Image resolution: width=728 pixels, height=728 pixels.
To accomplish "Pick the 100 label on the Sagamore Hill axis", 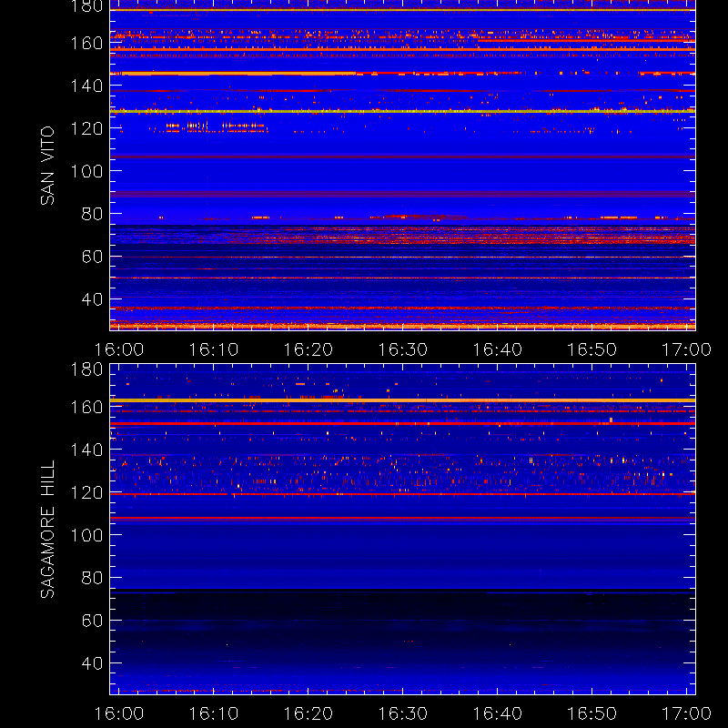I will pos(86,535).
